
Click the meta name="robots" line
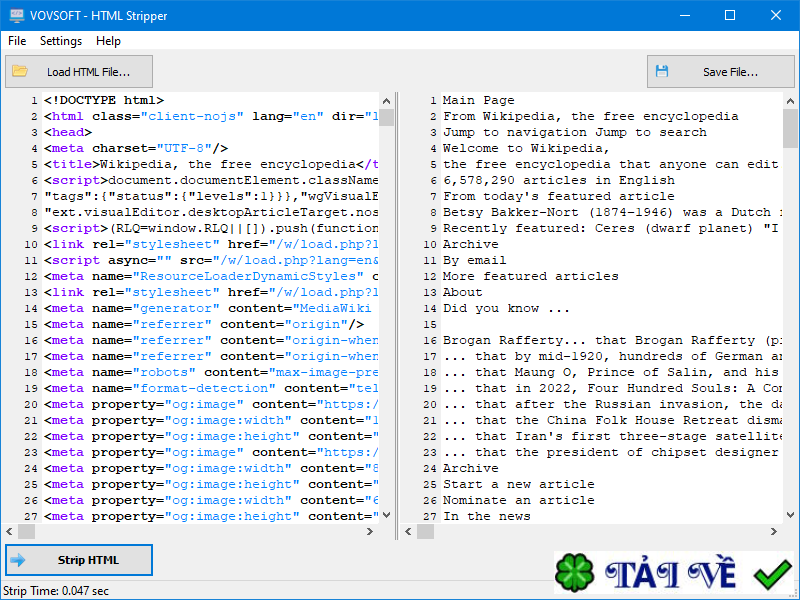click(211, 372)
